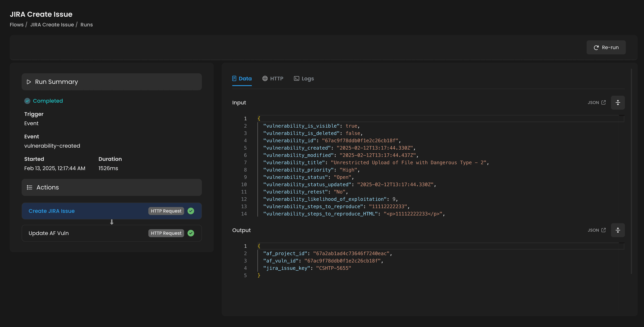The image size is (644, 327).
Task: Click the "af_vuln_id" line in Output
Action: pos(323,261)
